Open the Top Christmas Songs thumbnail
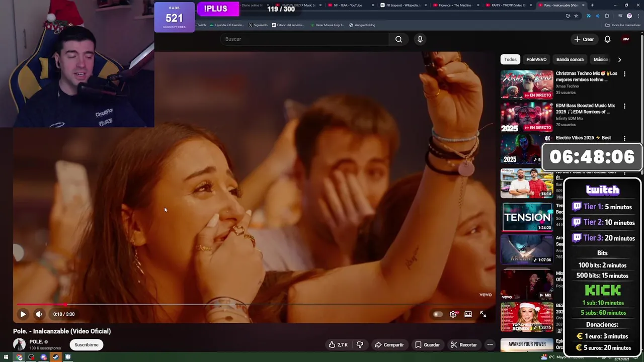 (527, 317)
